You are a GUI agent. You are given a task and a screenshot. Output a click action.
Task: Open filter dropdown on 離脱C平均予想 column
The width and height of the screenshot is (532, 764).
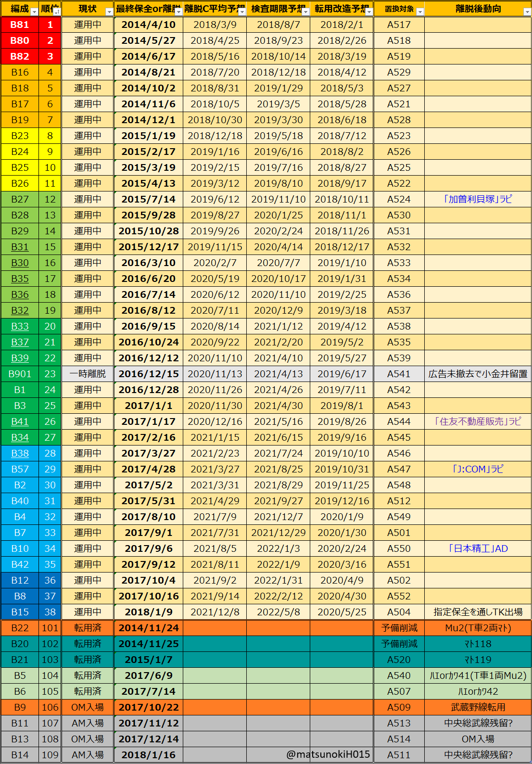point(242,12)
